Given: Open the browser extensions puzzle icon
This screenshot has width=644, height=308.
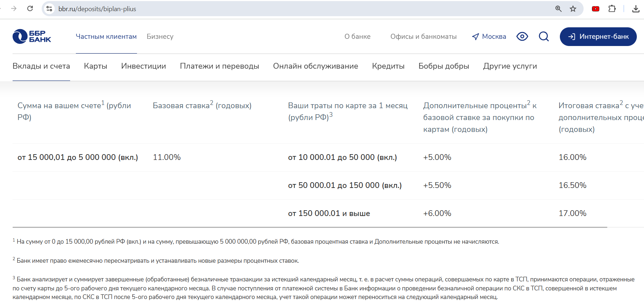Looking at the screenshot, I should click(x=612, y=9).
